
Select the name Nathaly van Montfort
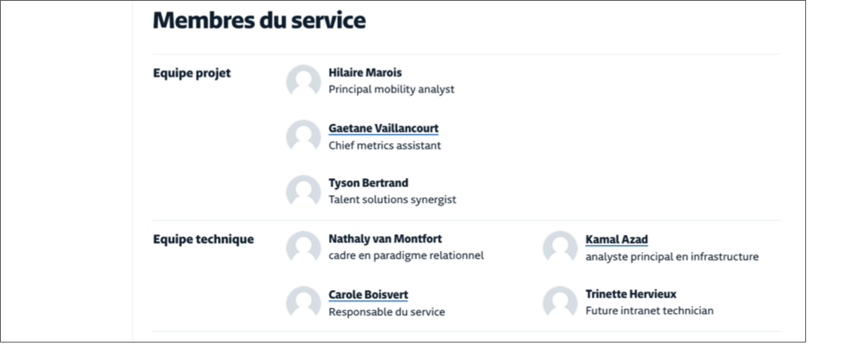[x=385, y=238]
